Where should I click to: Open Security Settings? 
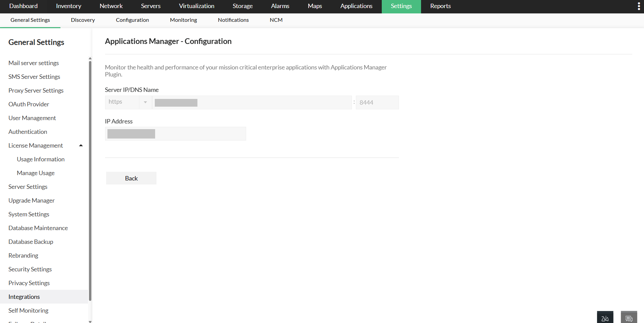(x=30, y=269)
